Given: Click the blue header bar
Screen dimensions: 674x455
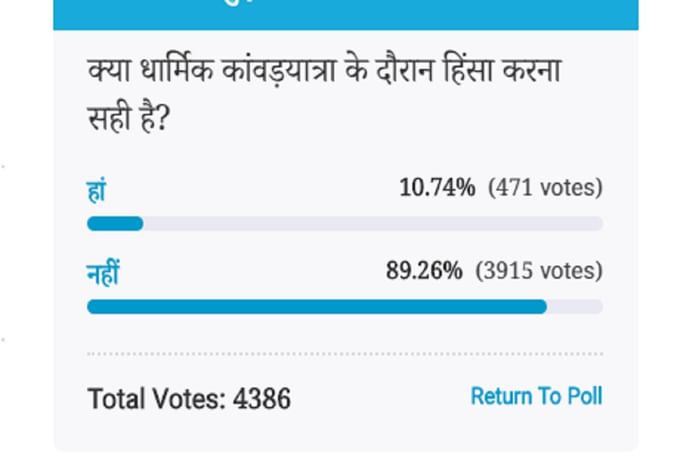Looking at the screenshot, I should tap(344, 14).
